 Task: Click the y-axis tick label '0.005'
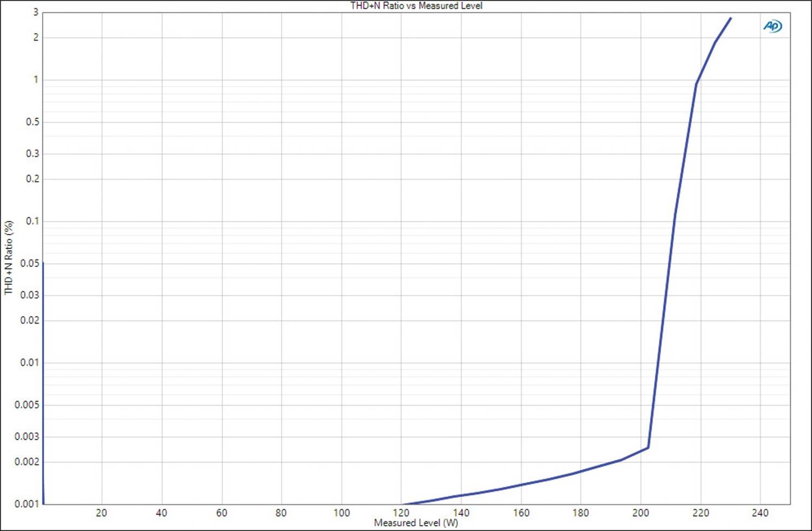coord(27,405)
